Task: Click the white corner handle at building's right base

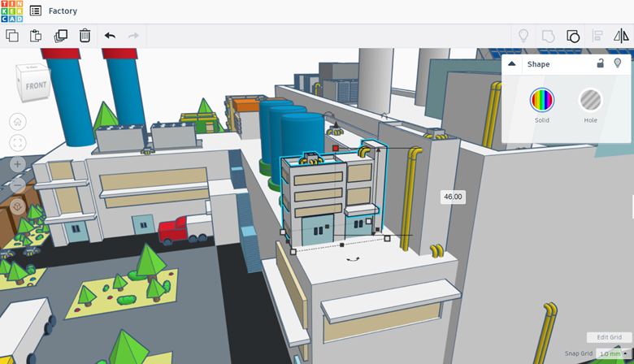Action: coord(388,238)
